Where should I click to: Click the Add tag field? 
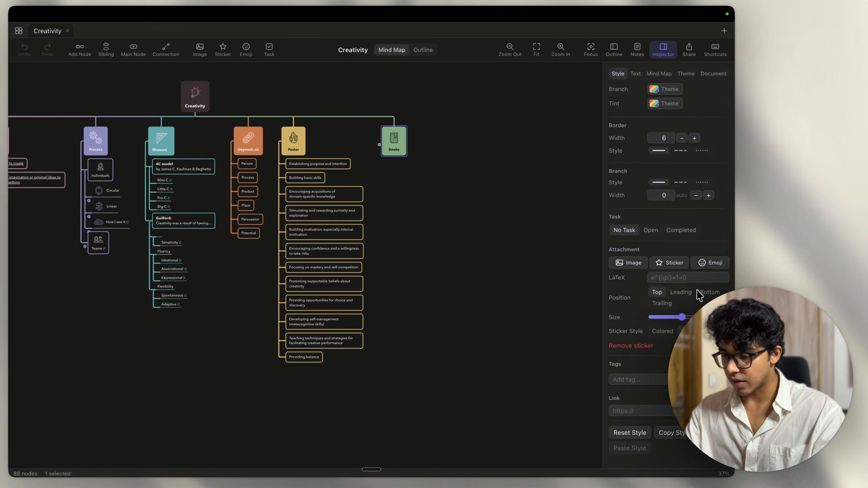coord(638,380)
